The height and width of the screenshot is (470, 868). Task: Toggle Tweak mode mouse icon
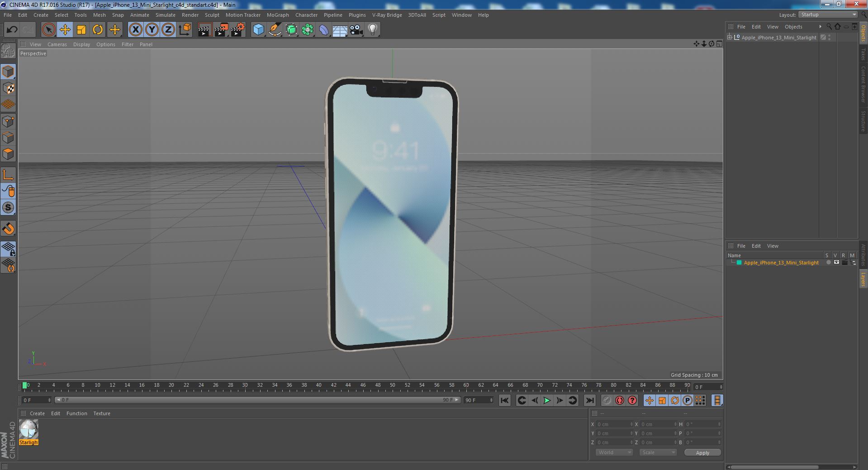point(8,191)
